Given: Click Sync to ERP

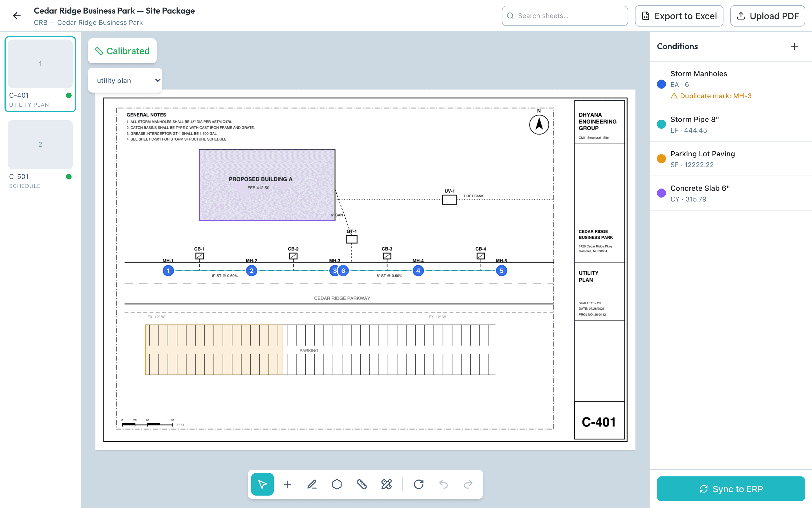Looking at the screenshot, I should coord(731,489).
